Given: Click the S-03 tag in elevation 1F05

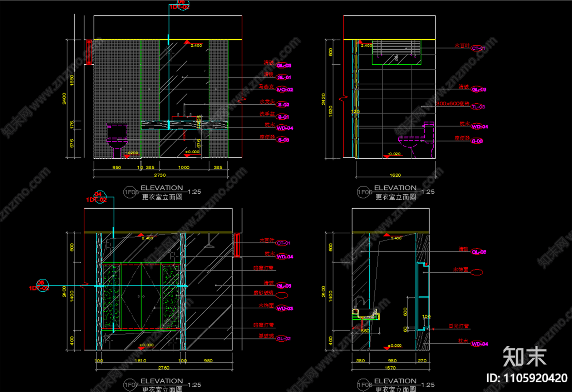Looking at the screenshot, I should tap(283, 140).
